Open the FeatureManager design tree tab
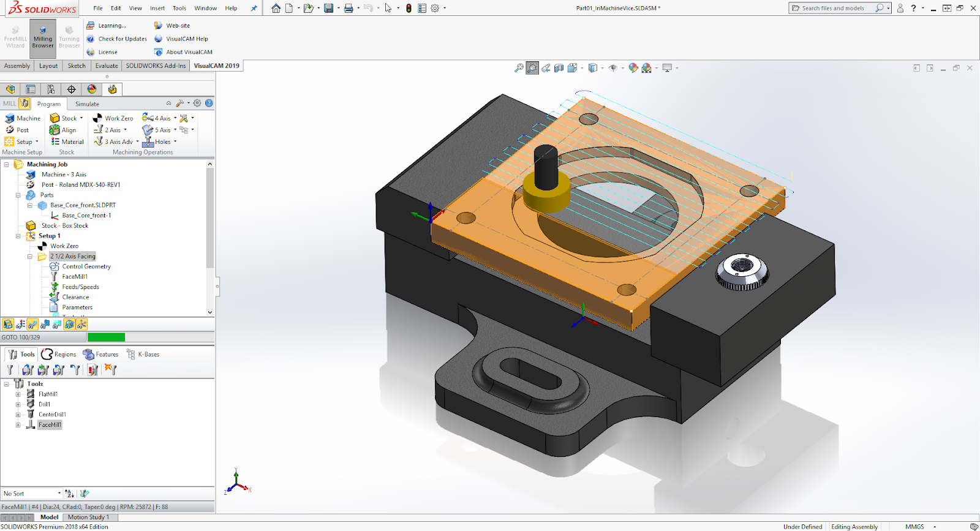This screenshot has width=980, height=531. (10, 89)
